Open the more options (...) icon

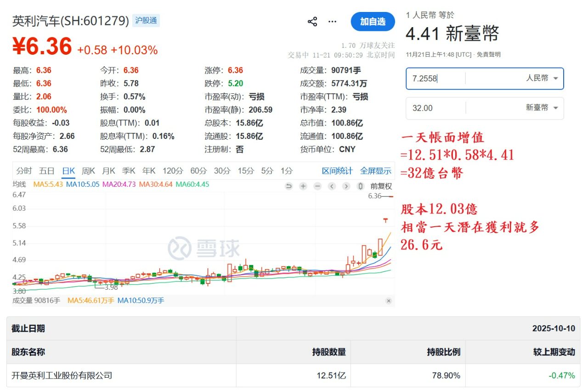(x=332, y=21)
